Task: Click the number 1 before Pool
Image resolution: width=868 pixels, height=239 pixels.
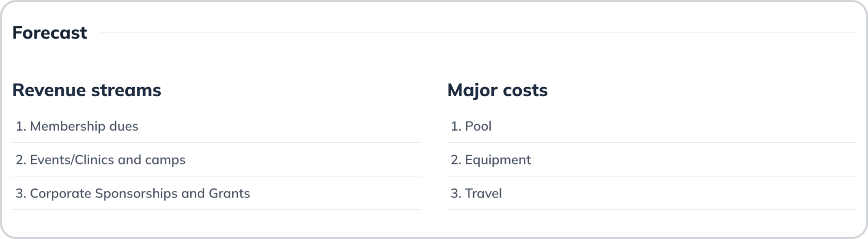Action: click(x=454, y=126)
